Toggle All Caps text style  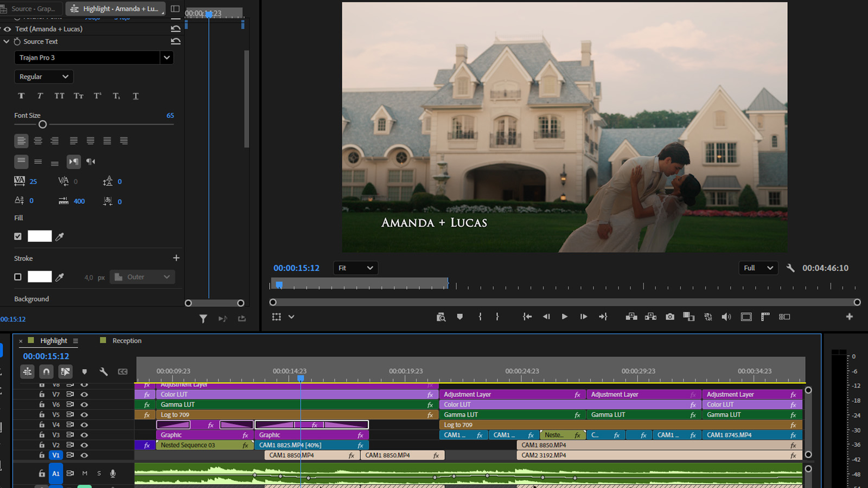[59, 96]
